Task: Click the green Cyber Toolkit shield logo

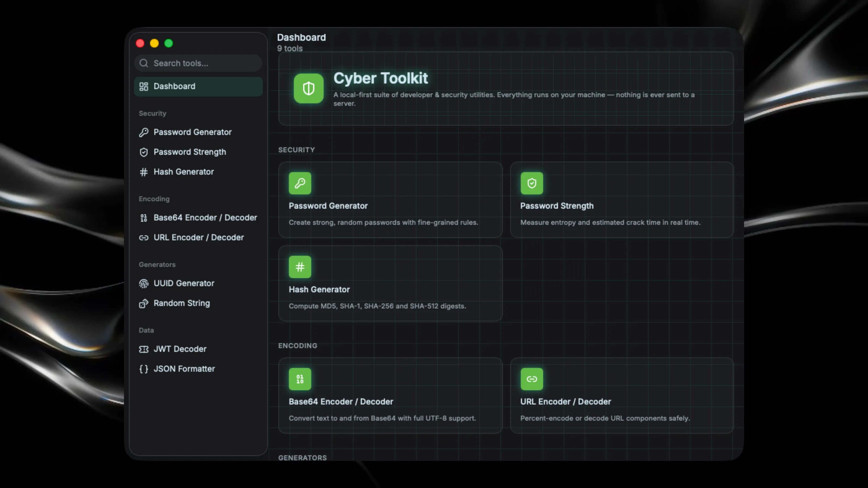Action: 309,89
